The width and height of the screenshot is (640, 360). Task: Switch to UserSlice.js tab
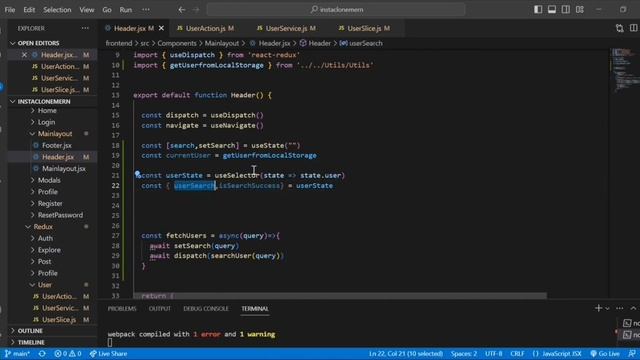(x=364, y=28)
